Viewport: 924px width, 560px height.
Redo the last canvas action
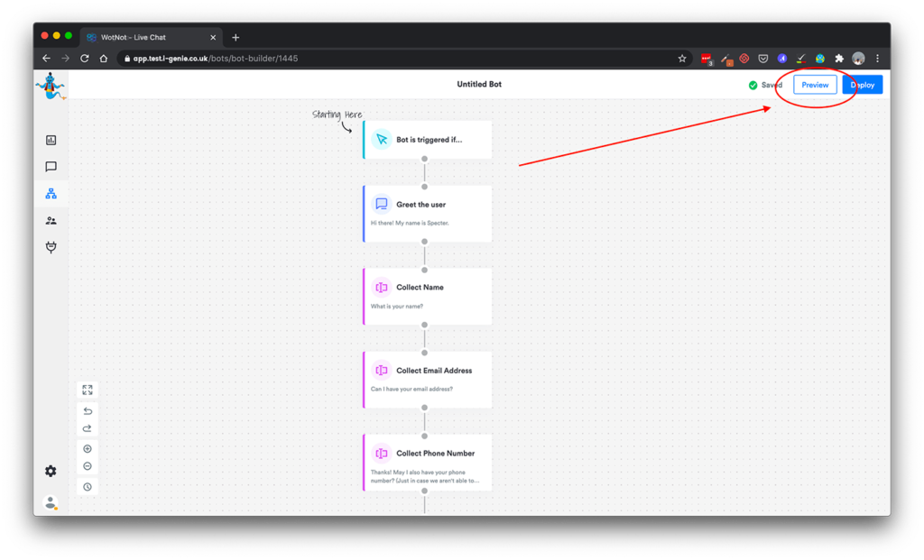tap(88, 428)
